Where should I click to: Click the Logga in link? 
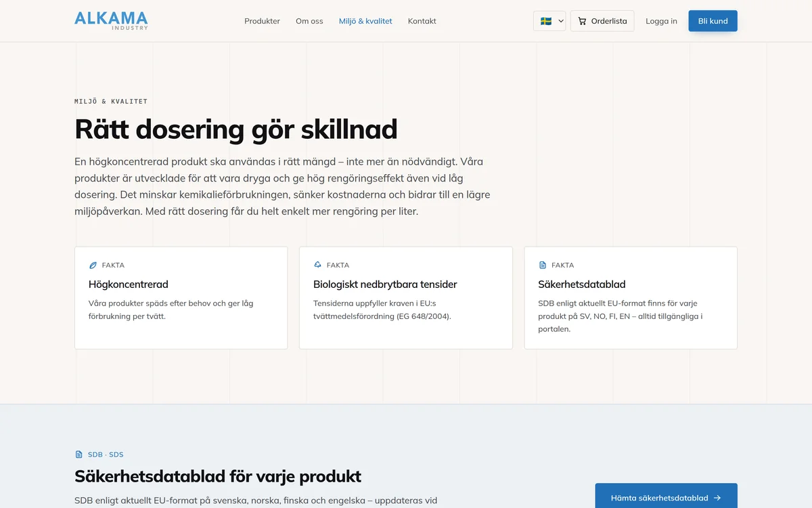tap(661, 21)
